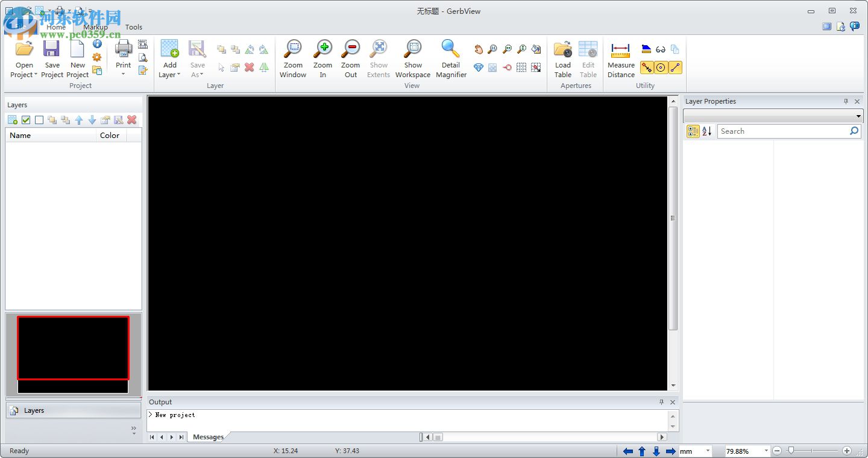
Task: Click the Layer Properties search magnifier icon
Action: point(854,131)
